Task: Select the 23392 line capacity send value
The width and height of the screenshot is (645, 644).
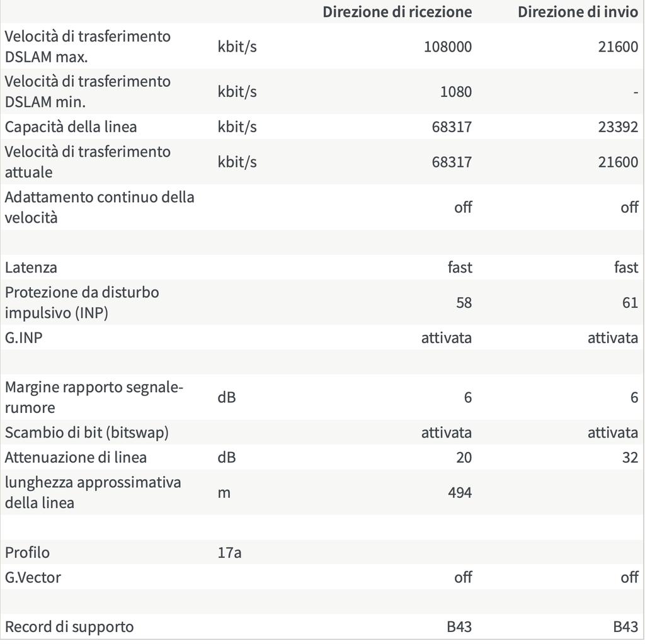Action: tap(618, 127)
